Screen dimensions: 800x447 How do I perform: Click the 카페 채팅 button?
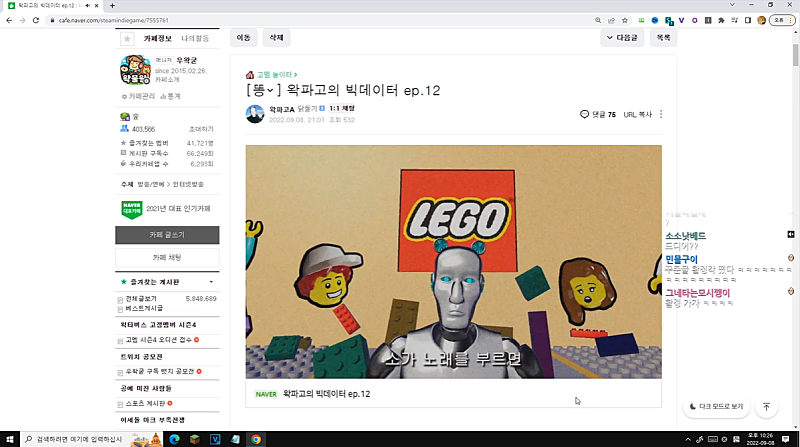point(167,257)
